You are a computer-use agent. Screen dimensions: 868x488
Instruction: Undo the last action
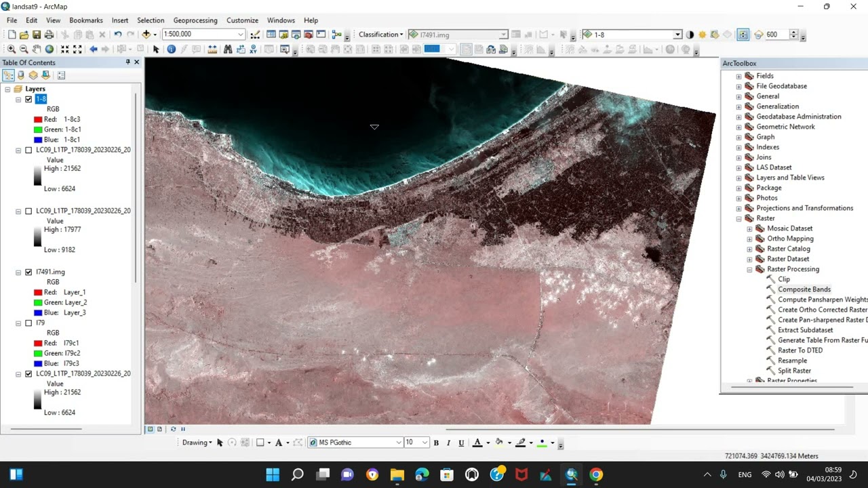tap(118, 35)
